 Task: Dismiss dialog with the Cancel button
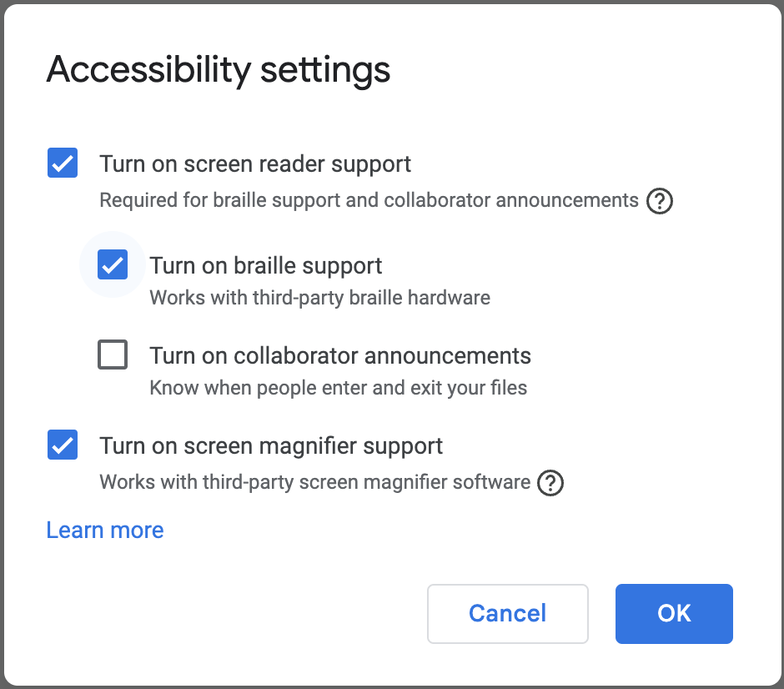(x=507, y=613)
